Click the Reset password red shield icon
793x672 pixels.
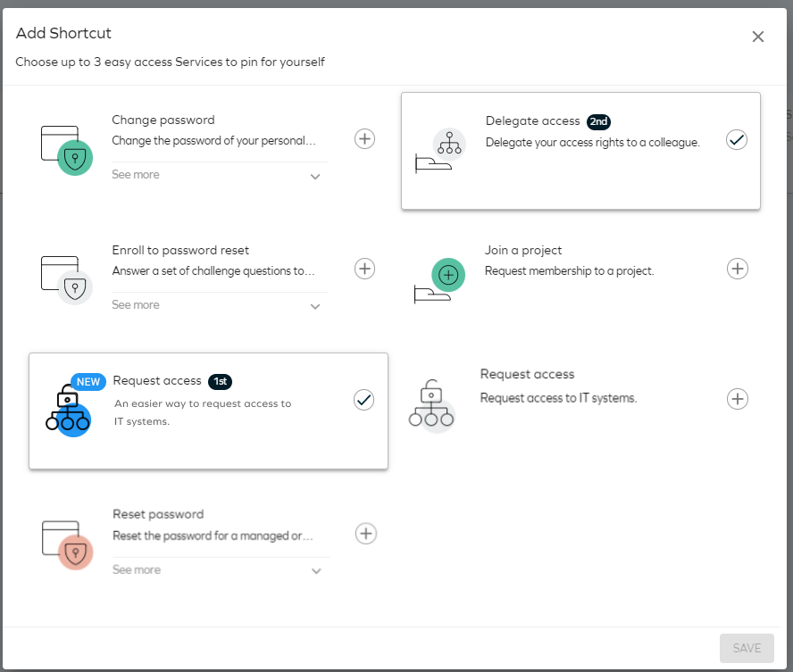click(x=68, y=545)
